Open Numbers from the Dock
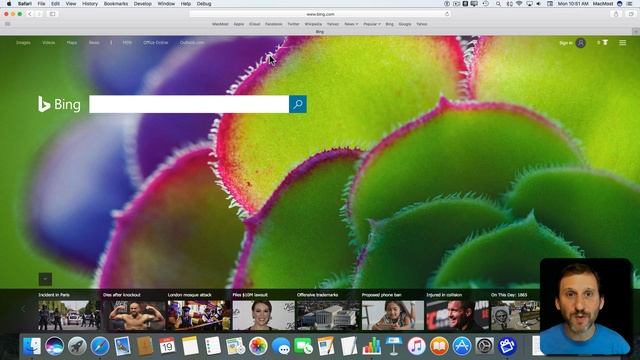This screenshot has height=360, width=640. pyautogui.click(x=371, y=346)
